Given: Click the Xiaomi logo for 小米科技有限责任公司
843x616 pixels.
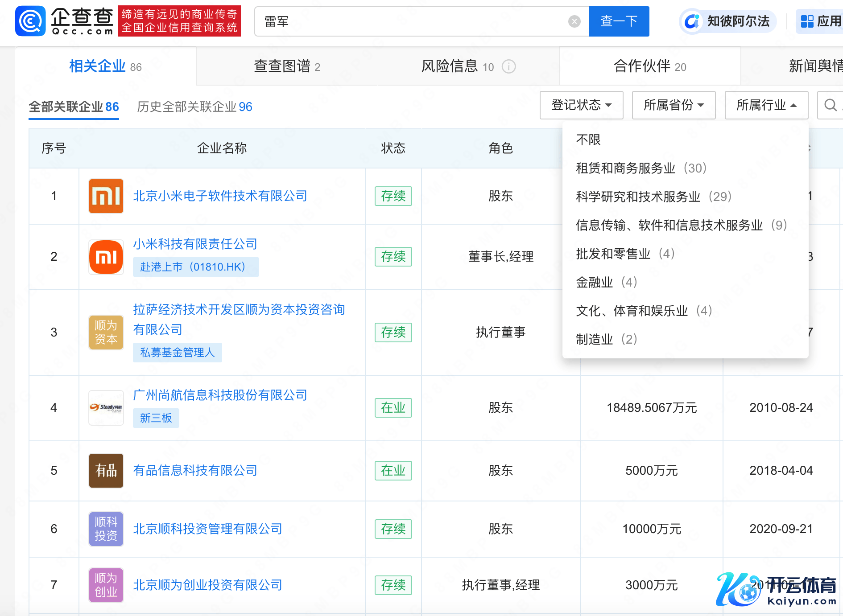Looking at the screenshot, I should (x=106, y=257).
